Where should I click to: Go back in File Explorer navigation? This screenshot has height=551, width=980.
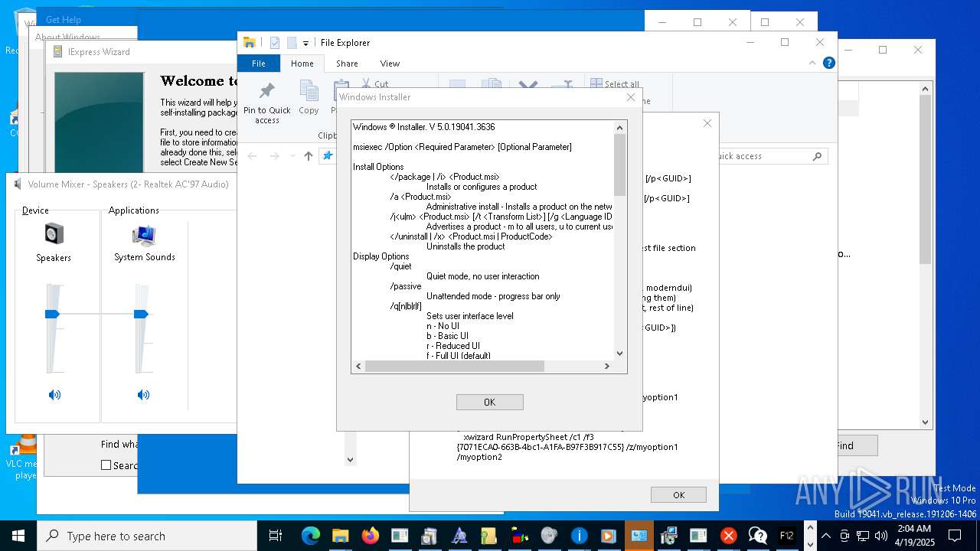(x=253, y=156)
